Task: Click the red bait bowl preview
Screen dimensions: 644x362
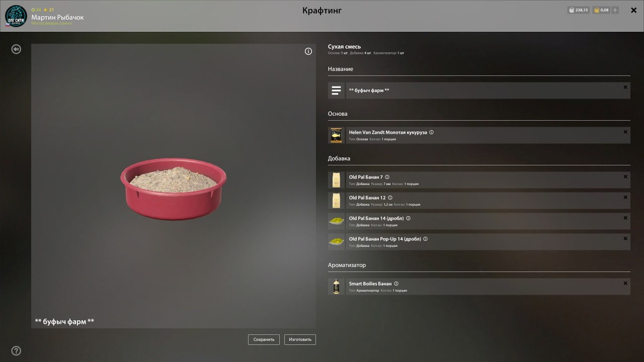Action: tap(173, 188)
